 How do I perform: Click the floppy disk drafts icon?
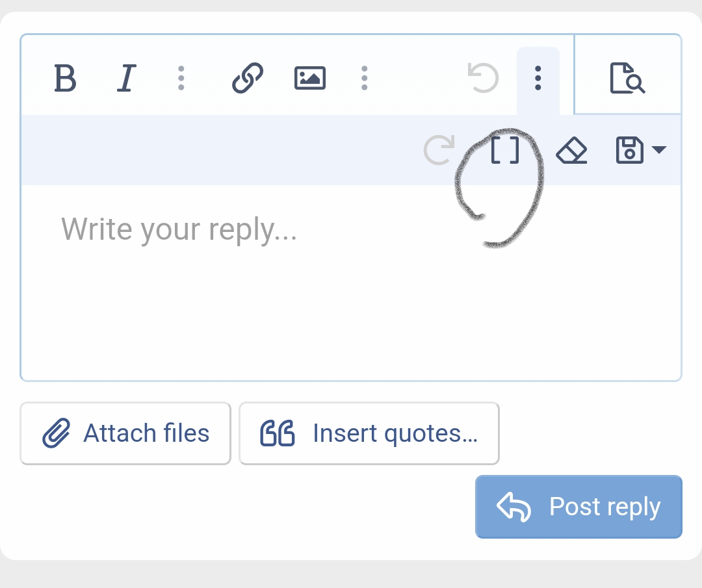click(629, 150)
